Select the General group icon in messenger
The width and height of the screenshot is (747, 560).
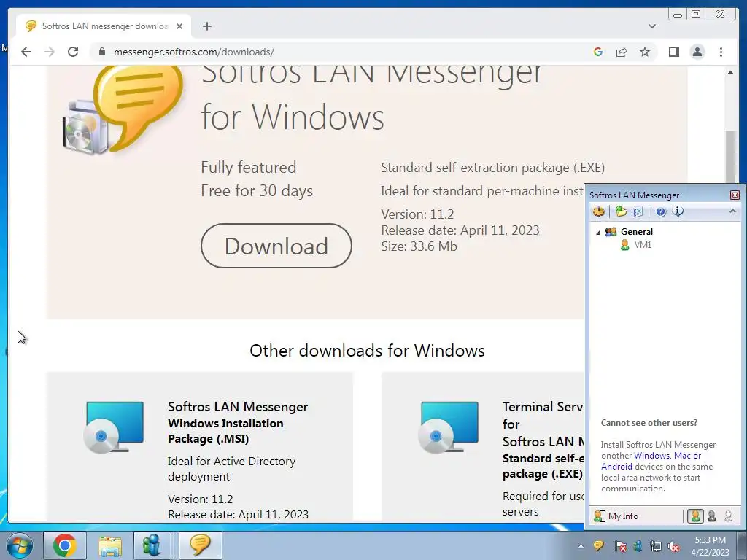[x=611, y=232]
